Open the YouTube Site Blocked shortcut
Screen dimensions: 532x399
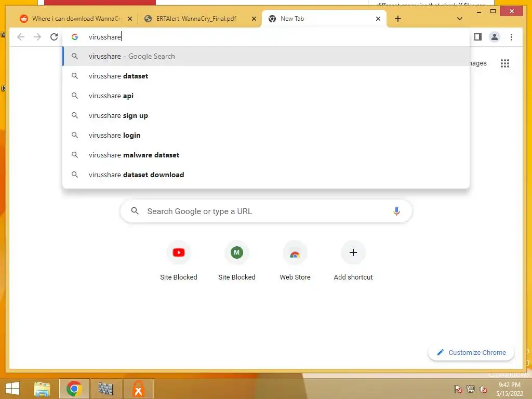tap(179, 260)
